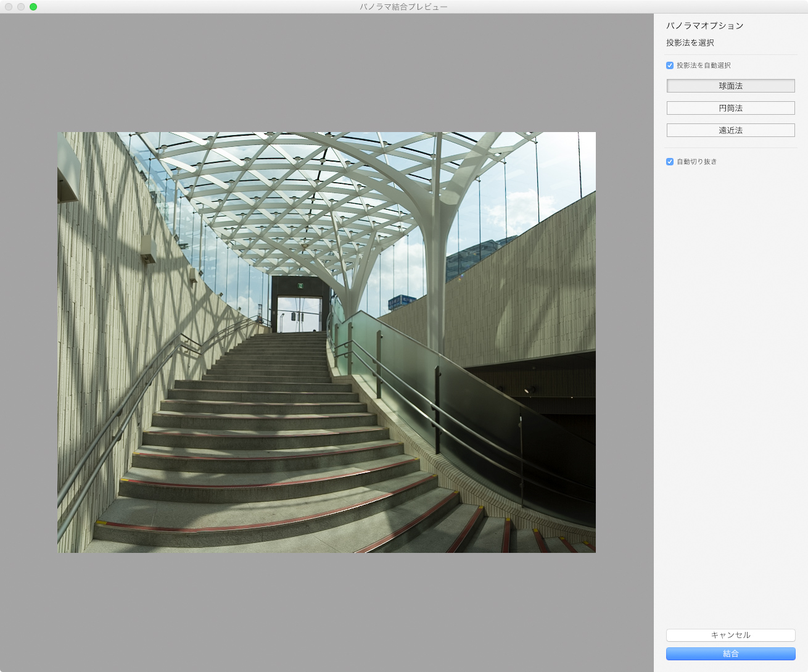
Task: Click the 投影法を選択 label text
Action: (x=690, y=43)
